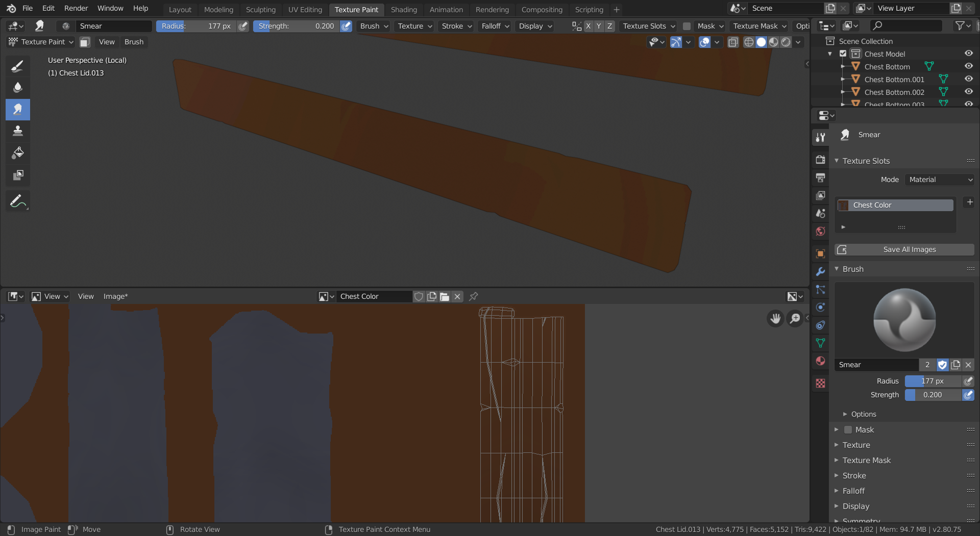Image resolution: width=980 pixels, height=536 pixels.
Task: Toggle the Chest Model collection checkbox
Action: point(843,54)
